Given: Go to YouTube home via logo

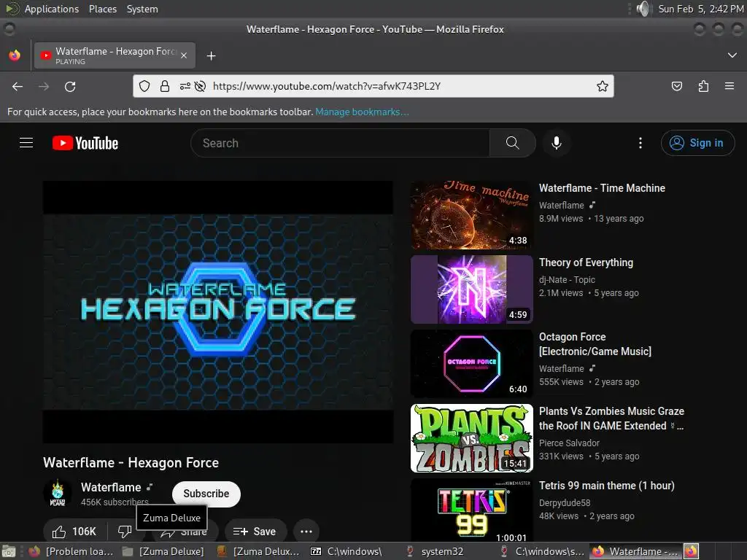Looking at the screenshot, I should tap(85, 143).
